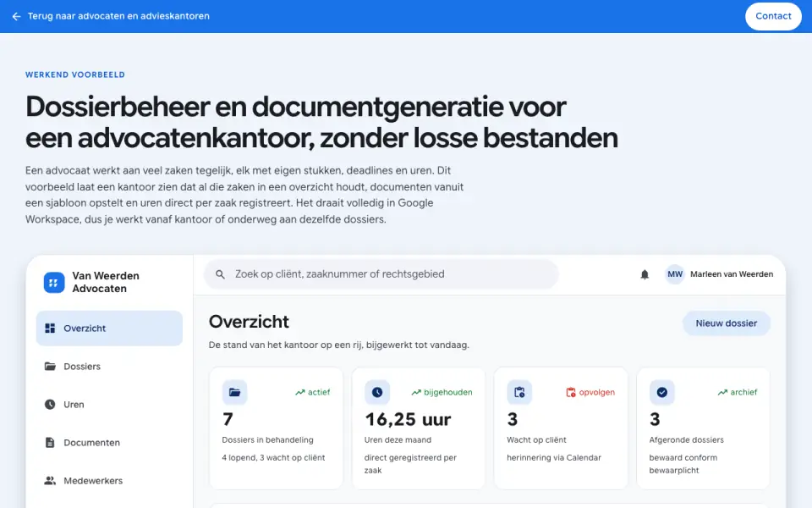Create a Nieuw dossier

(726, 323)
